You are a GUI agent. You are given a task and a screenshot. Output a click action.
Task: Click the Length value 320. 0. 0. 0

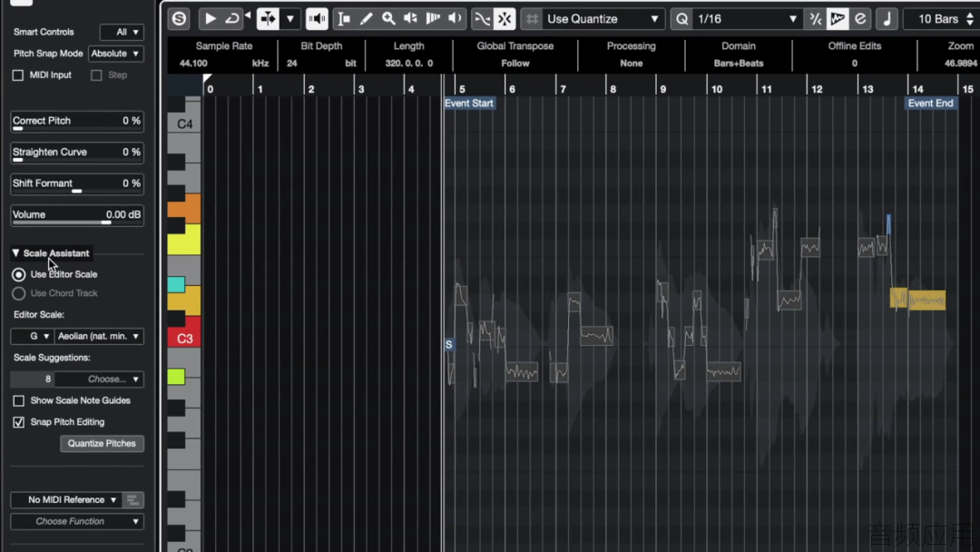[x=408, y=64]
